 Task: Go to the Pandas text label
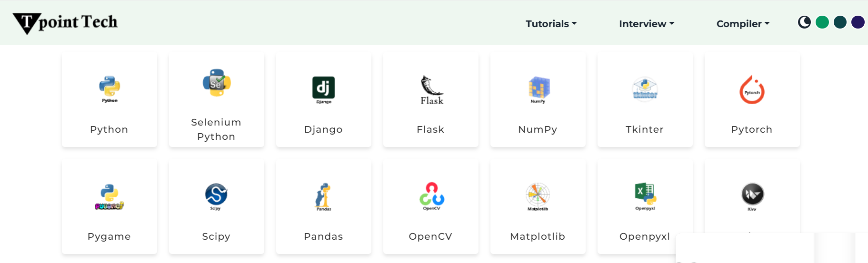pyautogui.click(x=323, y=236)
